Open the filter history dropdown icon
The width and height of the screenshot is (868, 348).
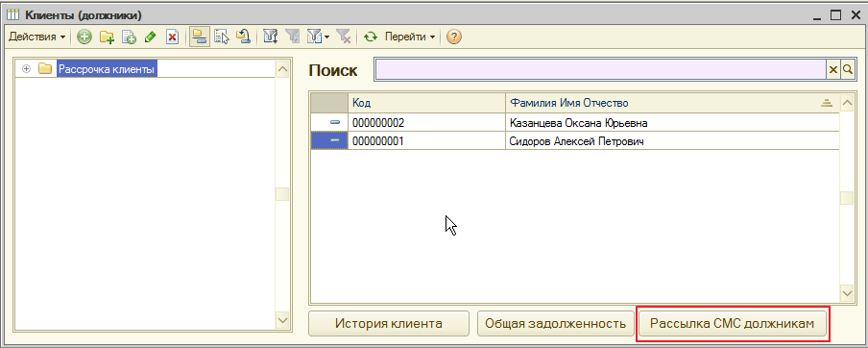319,37
